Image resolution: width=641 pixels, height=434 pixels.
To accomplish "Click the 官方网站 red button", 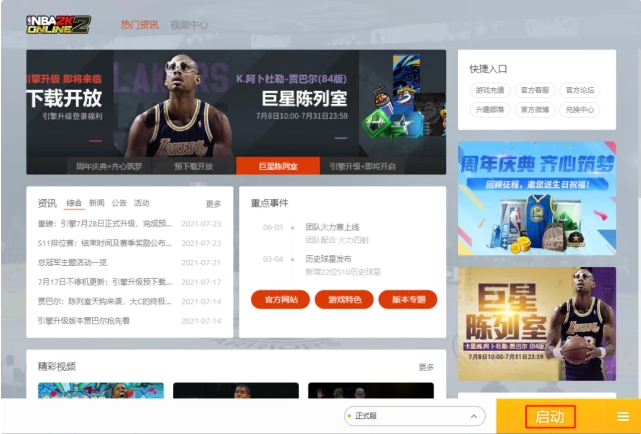I will point(281,300).
